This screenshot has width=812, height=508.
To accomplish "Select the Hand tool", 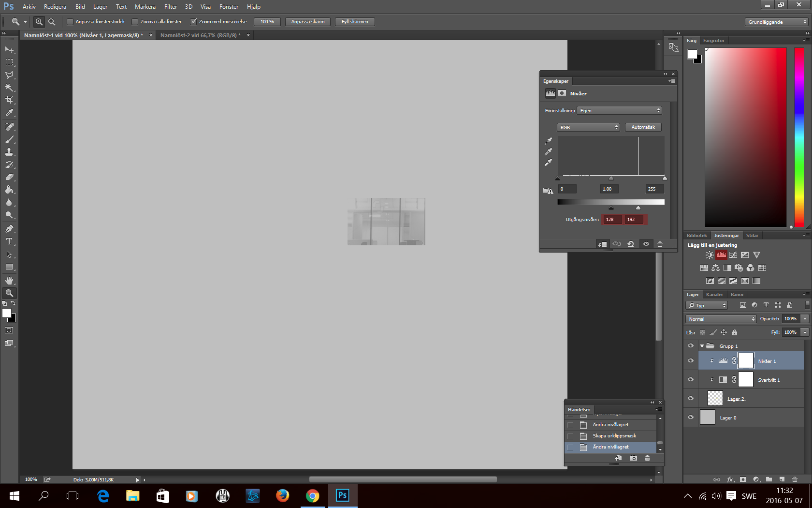I will point(9,281).
